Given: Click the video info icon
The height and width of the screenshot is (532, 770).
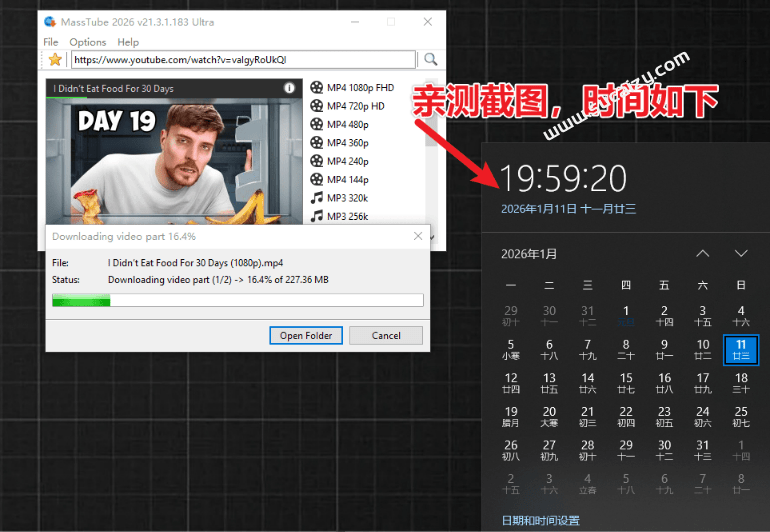Looking at the screenshot, I should [x=289, y=88].
